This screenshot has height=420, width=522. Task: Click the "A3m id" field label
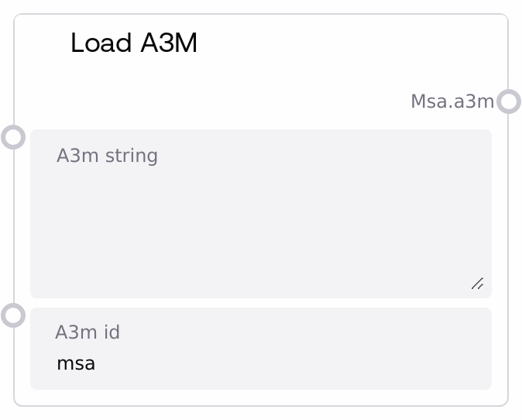pyautogui.click(x=88, y=332)
